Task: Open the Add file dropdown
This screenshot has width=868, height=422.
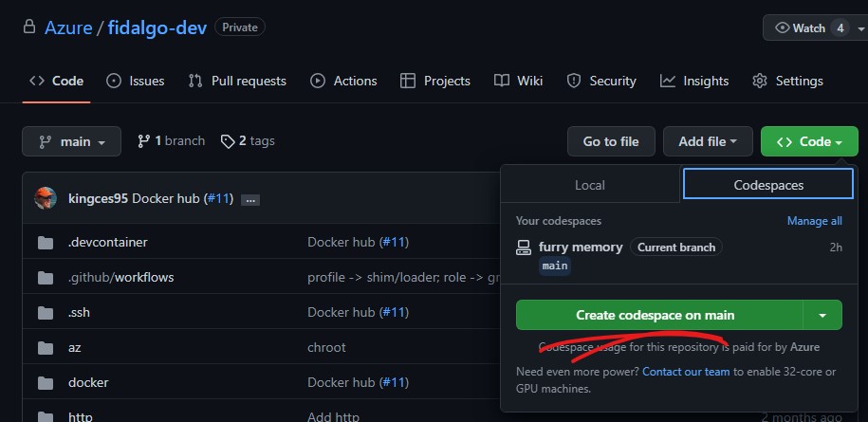Action: pos(708,141)
